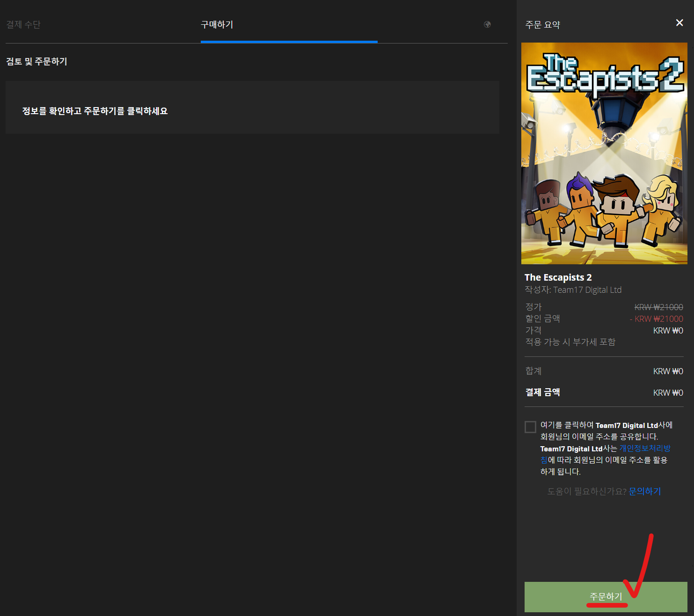Click the 정가 list price label
This screenshot has width=694, height=616.
tap(533, 307)
